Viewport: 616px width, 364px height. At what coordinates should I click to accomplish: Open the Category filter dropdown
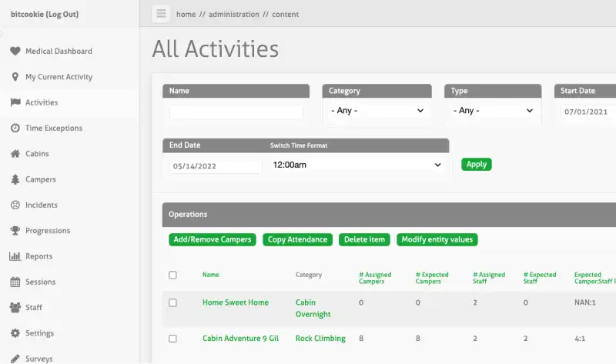tap(377, 111)
